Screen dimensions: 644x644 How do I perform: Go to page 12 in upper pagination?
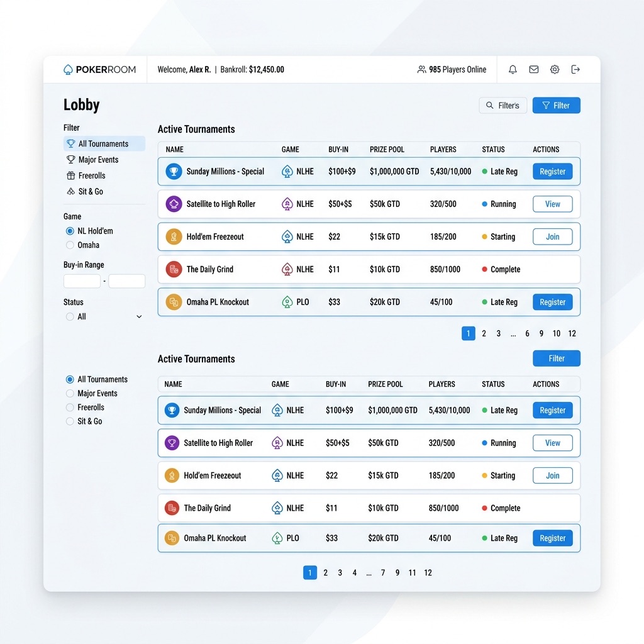[572, 333]
